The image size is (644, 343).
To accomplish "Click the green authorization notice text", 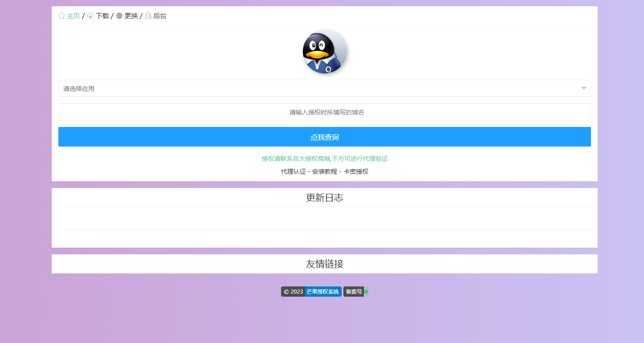I will (325, 159).
